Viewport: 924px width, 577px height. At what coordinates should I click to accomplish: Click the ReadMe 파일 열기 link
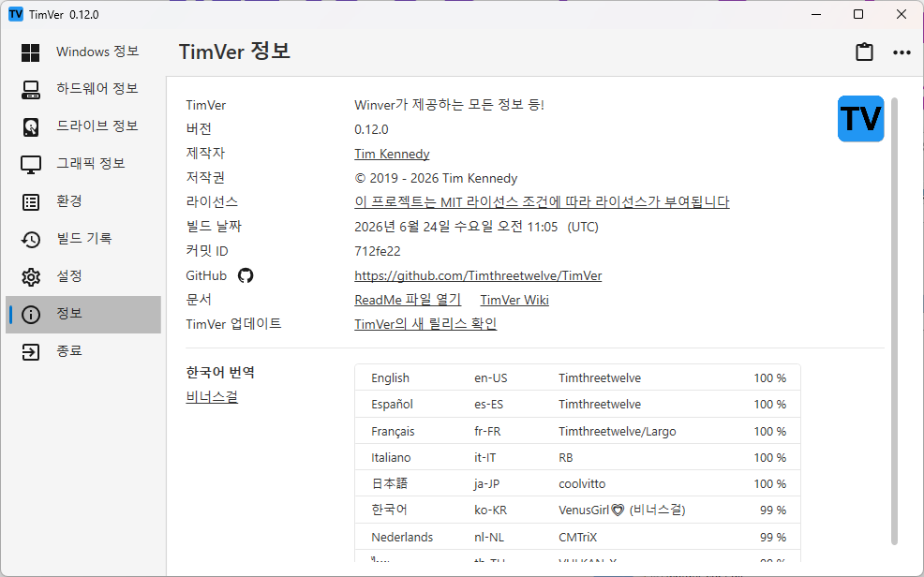point(408,300)
